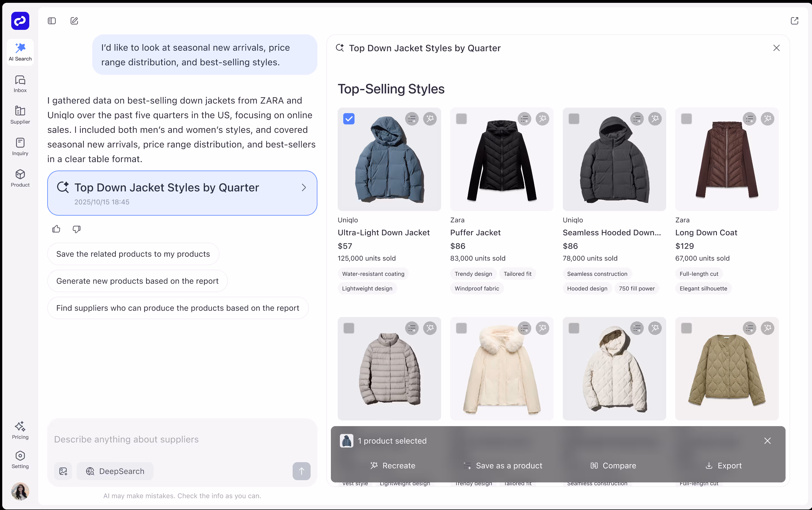
Task: Select the checkbox on Seamless Hooded Down jacket
Action: [x=574, y=119]
